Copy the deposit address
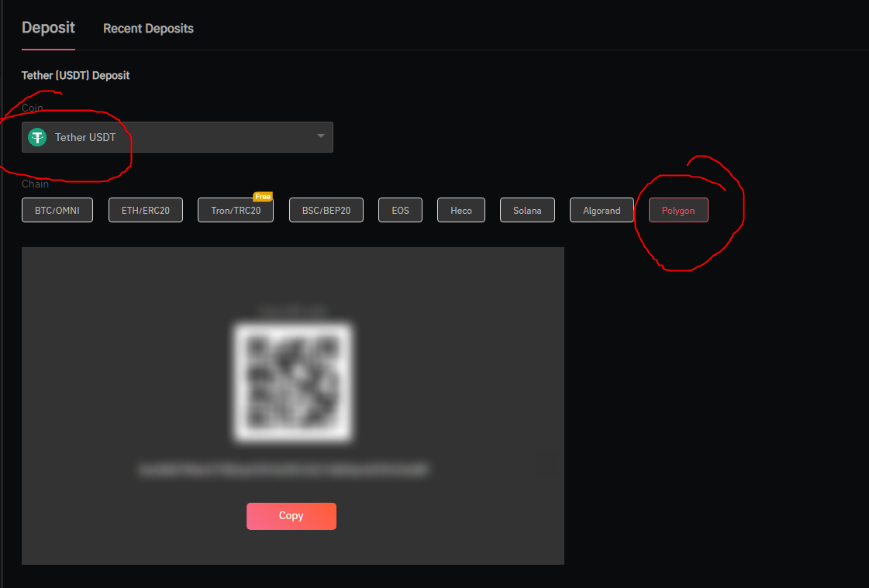 click(x=291, y=516)
